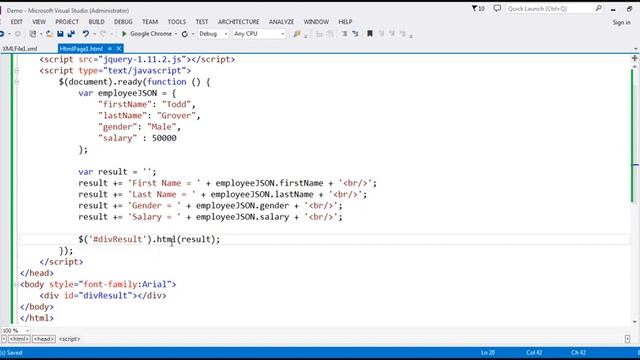This screenshot has height=360, width=640.
Task: Click the Open File toolbar icon
Action: [x=49, y=34]
